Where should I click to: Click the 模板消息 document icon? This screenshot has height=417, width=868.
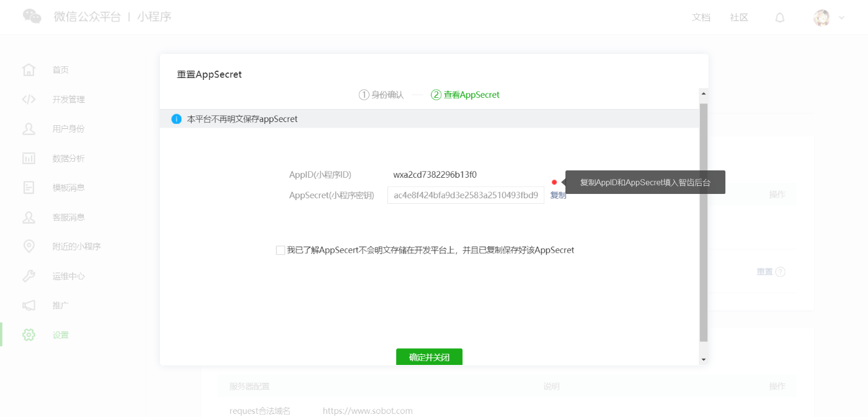[x=29, y=187]
